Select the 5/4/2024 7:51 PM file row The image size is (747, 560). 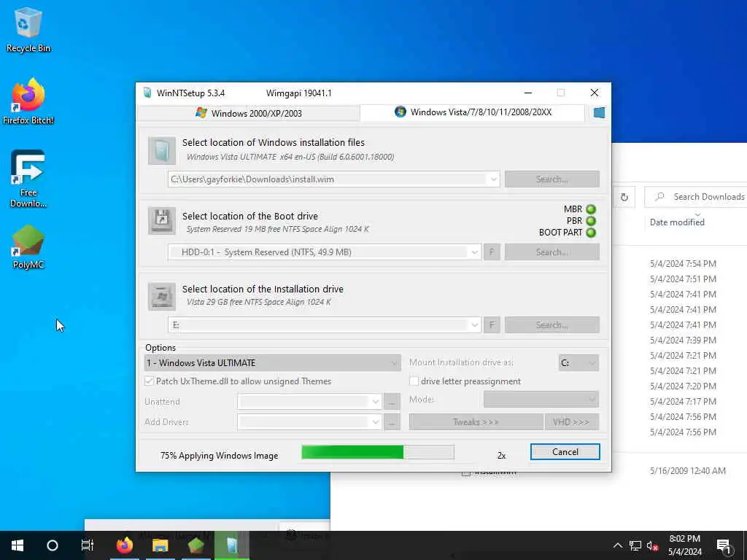(x=683, y=279)
